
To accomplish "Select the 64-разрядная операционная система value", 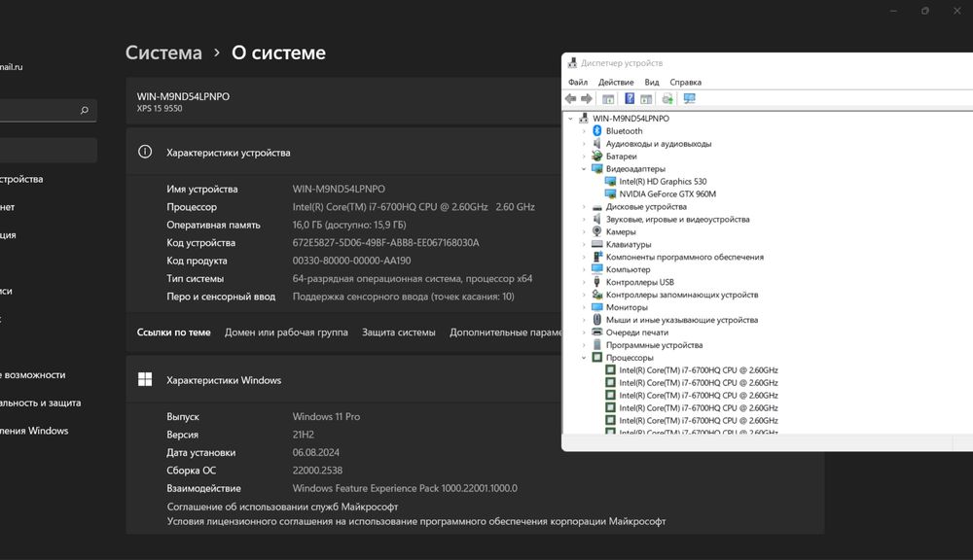I will [412, 278].
